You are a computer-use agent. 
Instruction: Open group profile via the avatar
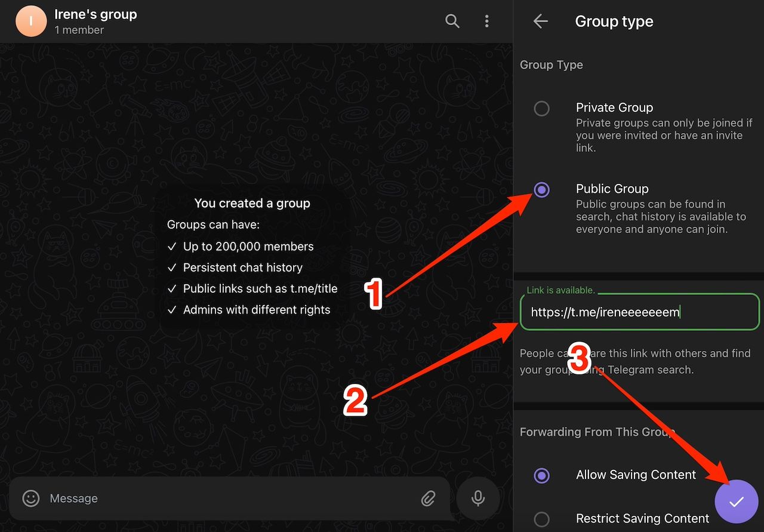coord(30,21)
